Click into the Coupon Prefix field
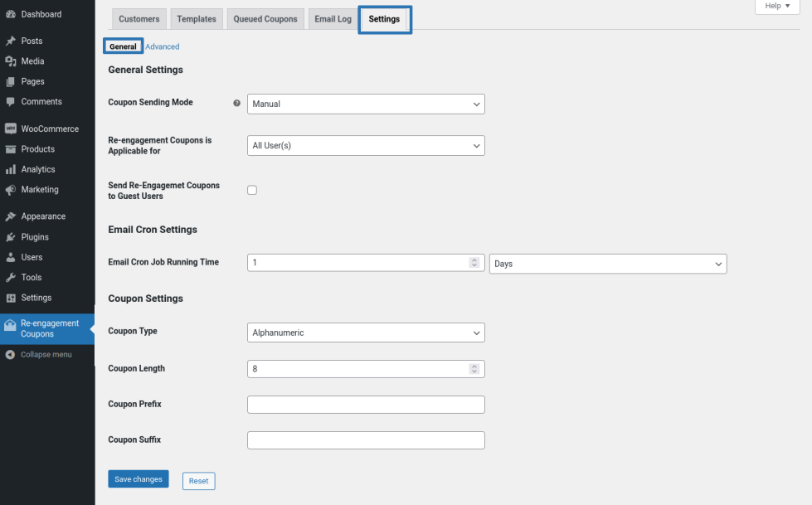 point(366,405)
